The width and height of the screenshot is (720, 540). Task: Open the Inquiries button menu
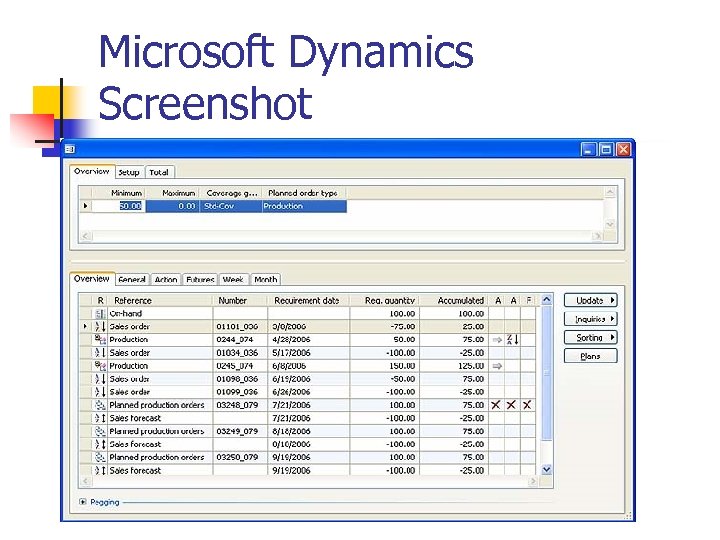pos(591,319)
